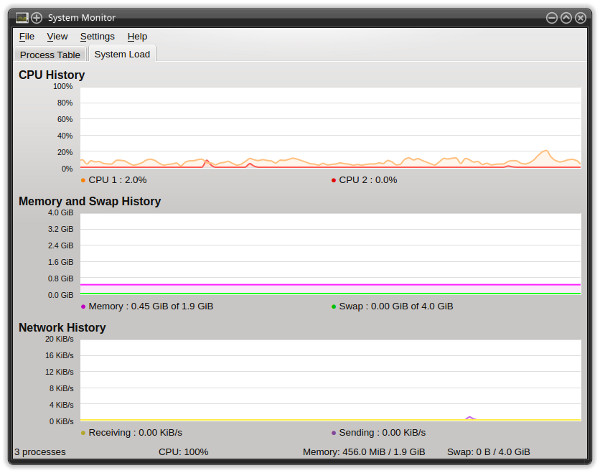The width and height of the screenshot is (600, 473).
Task: Minimize the System Monitor window
Action: pos(551,18)
